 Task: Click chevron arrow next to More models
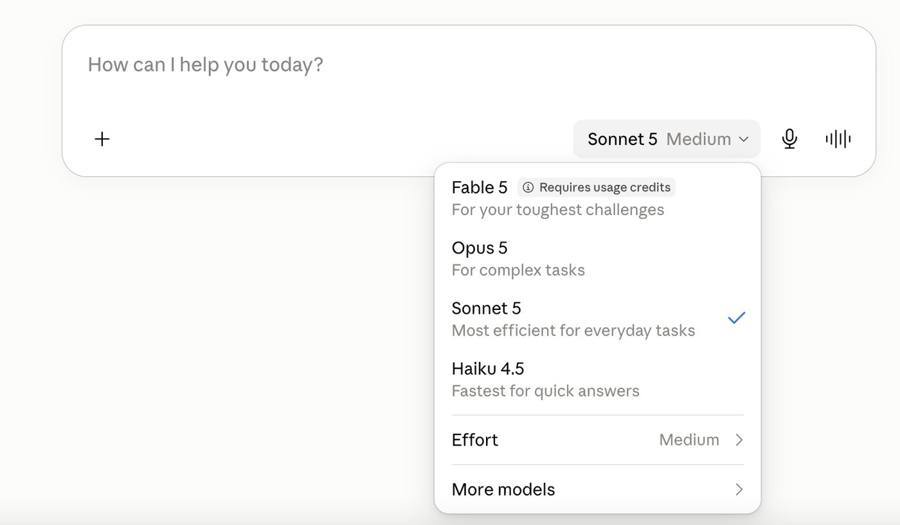[739, 489]
